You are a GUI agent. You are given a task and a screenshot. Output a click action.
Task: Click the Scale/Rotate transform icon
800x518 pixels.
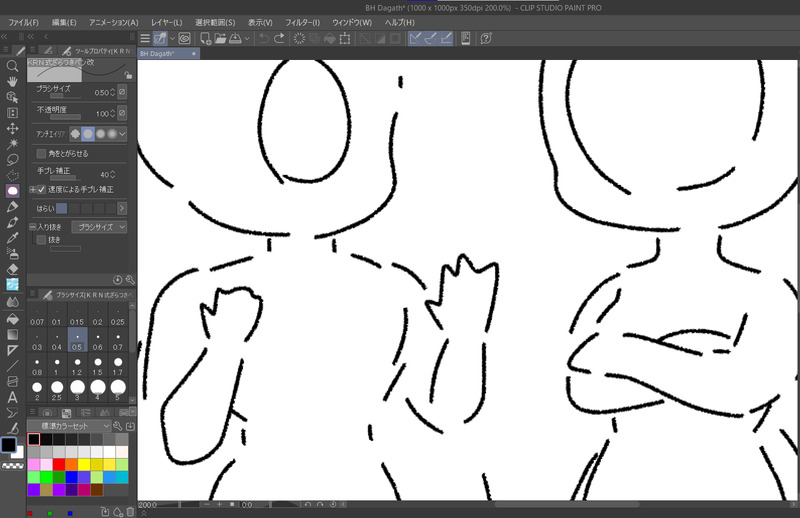pos(345,39)
